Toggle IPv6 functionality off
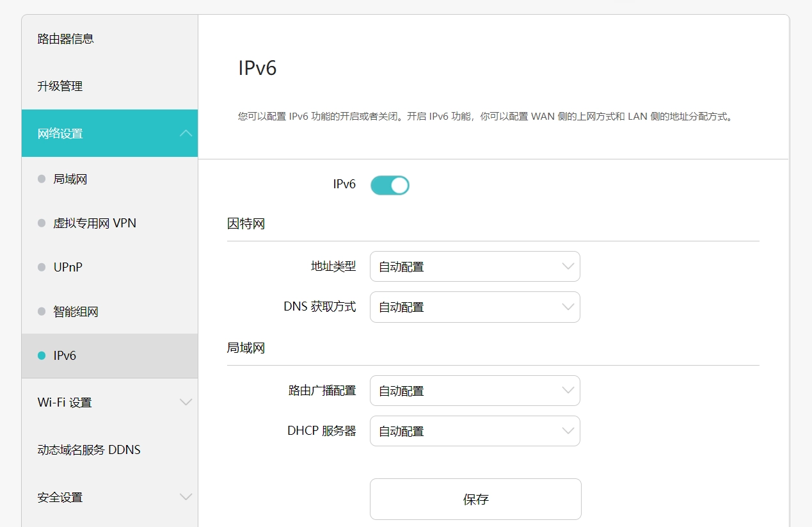Screen dimensions: 812x527 tap(389, 184)
